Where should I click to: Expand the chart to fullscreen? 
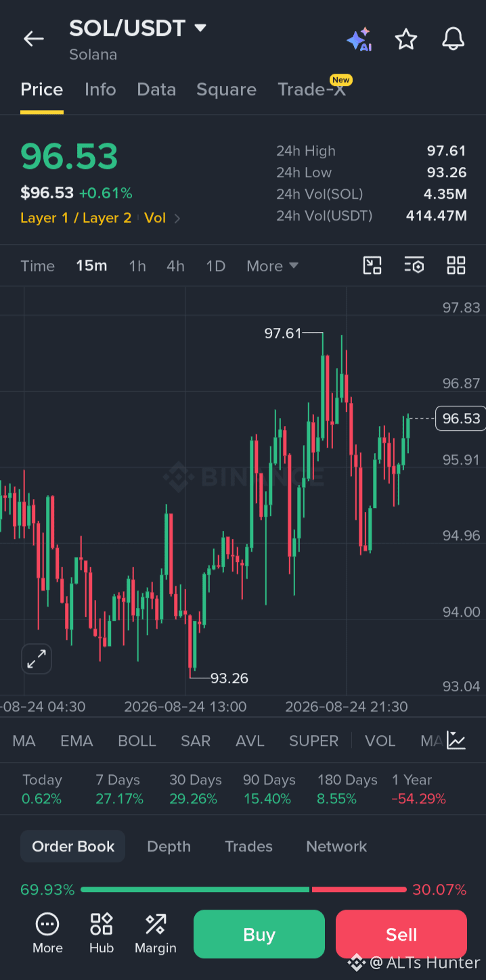[37, 659]
